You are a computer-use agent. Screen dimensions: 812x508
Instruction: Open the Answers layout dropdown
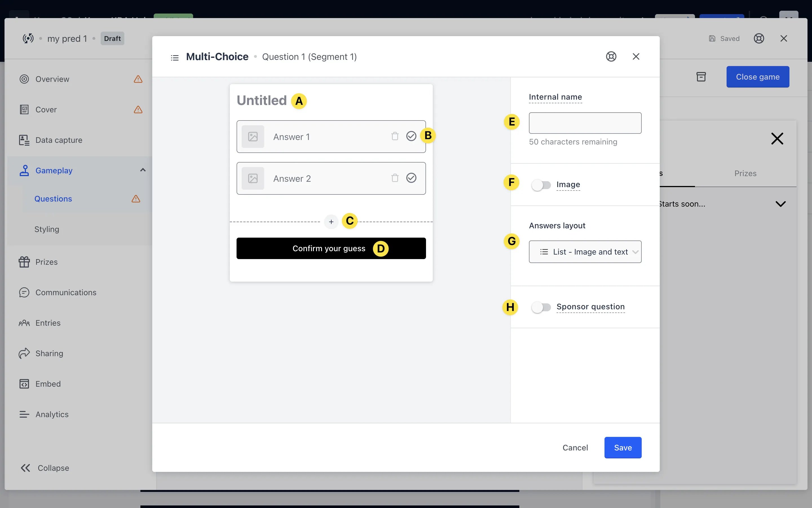pyautogui.click(x=585, y=252)
